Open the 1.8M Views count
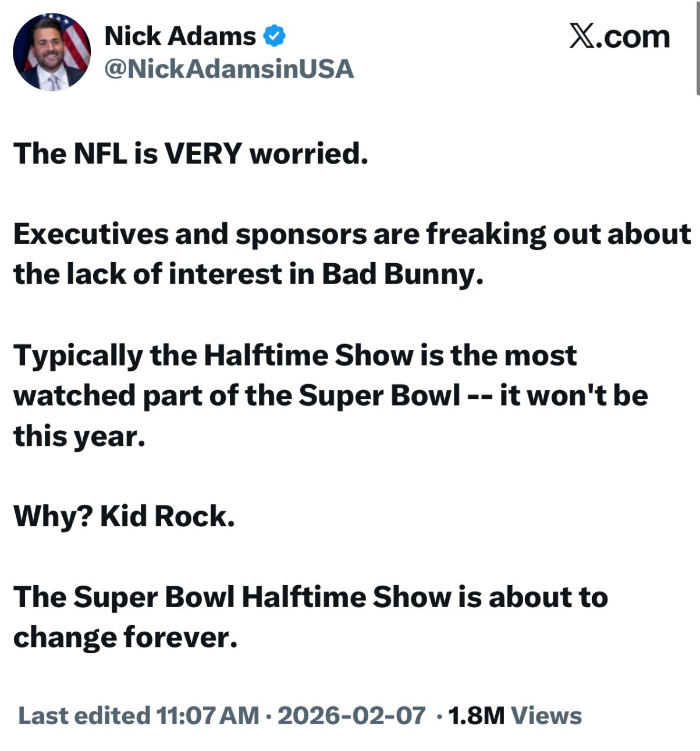 tap(515, 715)
